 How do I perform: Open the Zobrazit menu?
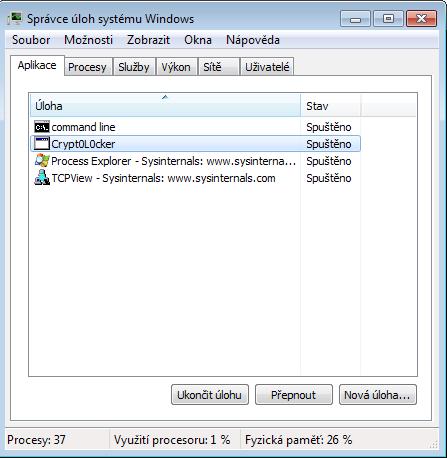(148, 40)
